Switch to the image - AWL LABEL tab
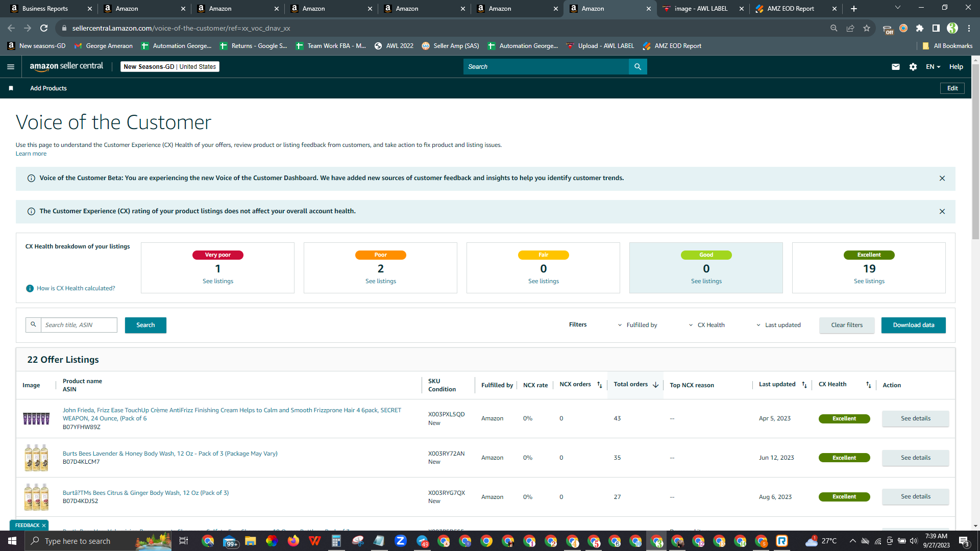 tap(703, 9)
